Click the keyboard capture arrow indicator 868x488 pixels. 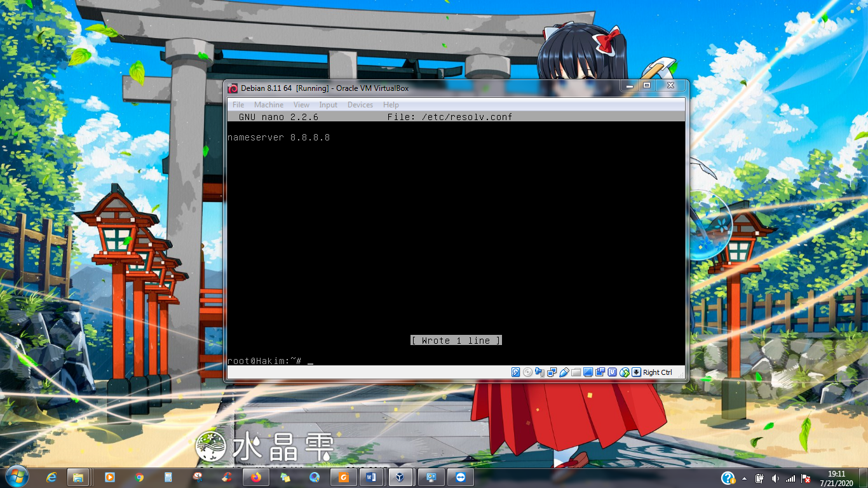click(x=636, y=372)
